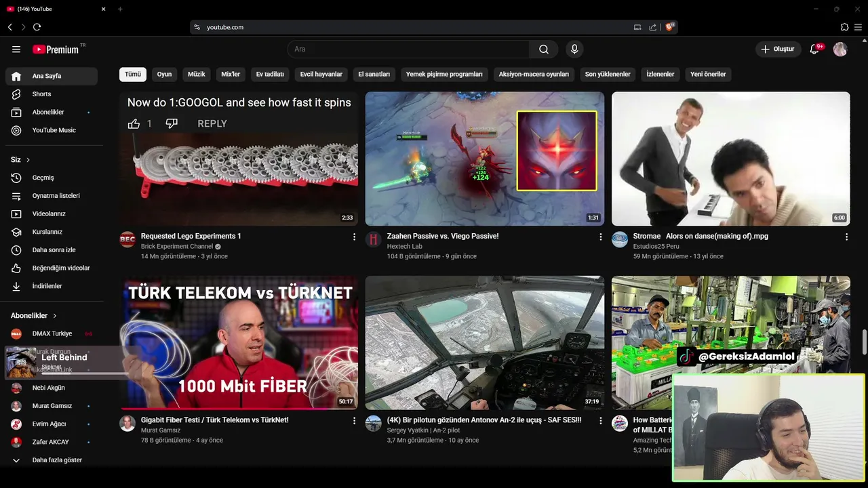
Task: Open DMAX Türkiye channel
Action: [x=52, y=333]
